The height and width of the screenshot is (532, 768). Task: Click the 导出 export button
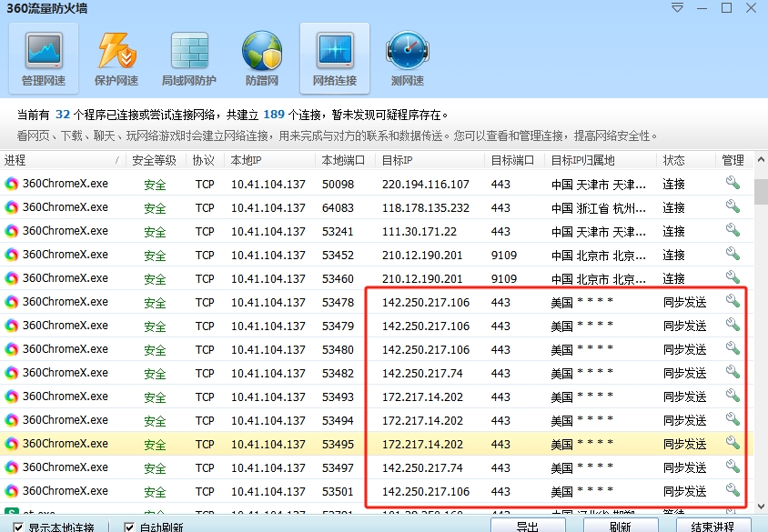527,526
